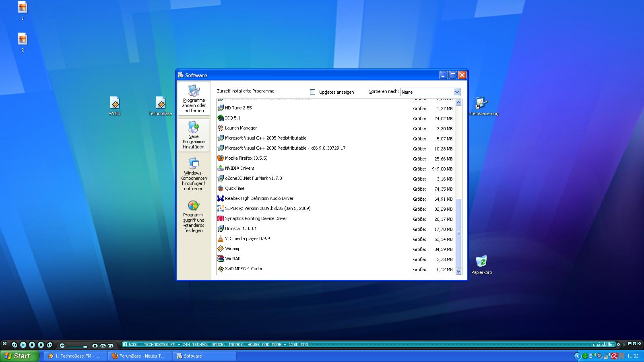Toggle the Winamp playlist (PL) button
The image size is (644, 362).
pos(103,346)
